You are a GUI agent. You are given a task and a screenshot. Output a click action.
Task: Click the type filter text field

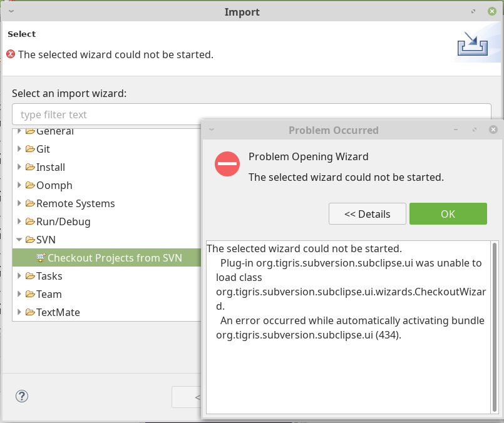251,115
